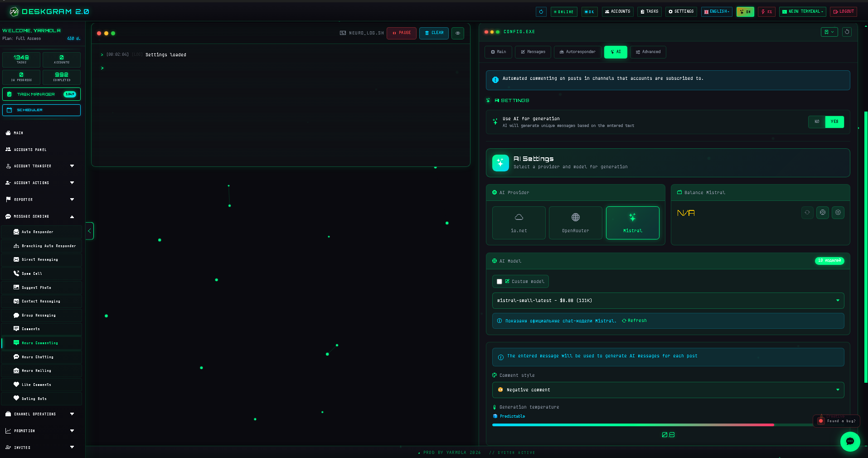Open the bookmark presets dropdown in CONFIG.EXE
The height and width of the screenshot is (458, 868).
click(x=829, y=32)
